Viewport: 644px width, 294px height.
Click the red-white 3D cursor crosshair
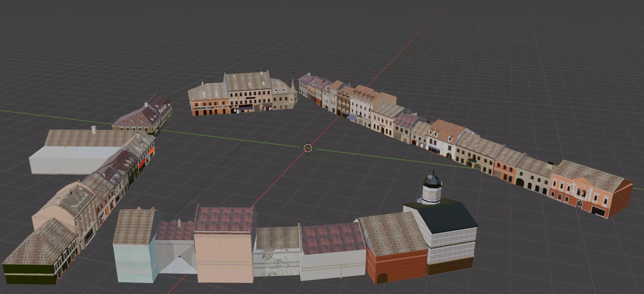click(x=308, y=148)
